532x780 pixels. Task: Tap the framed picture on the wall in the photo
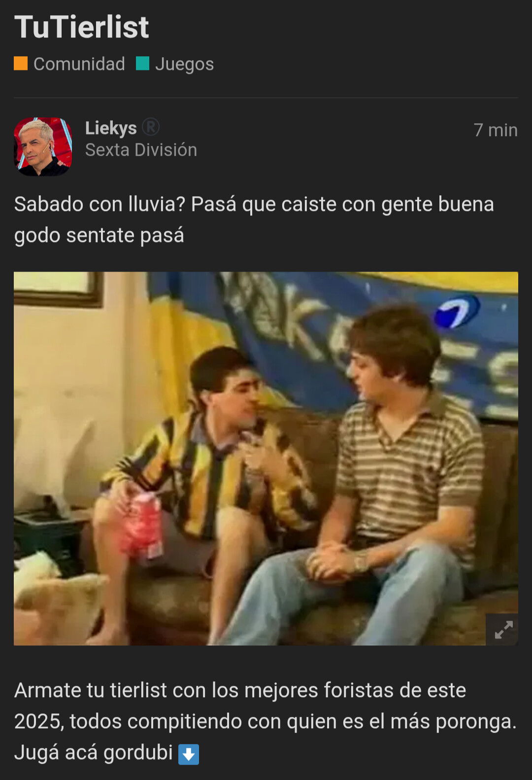58,288
